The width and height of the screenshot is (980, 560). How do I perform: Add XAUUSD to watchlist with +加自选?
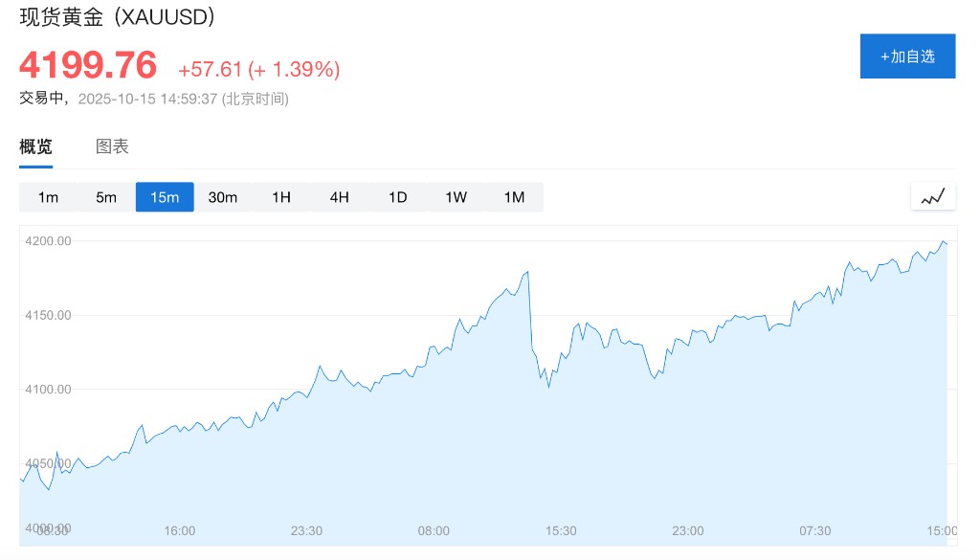tap(907, 56)
